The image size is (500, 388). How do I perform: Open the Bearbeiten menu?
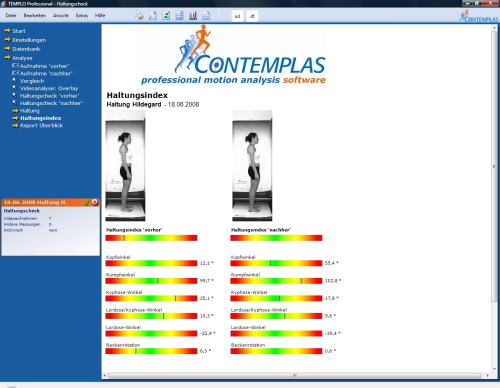point(35,15)
